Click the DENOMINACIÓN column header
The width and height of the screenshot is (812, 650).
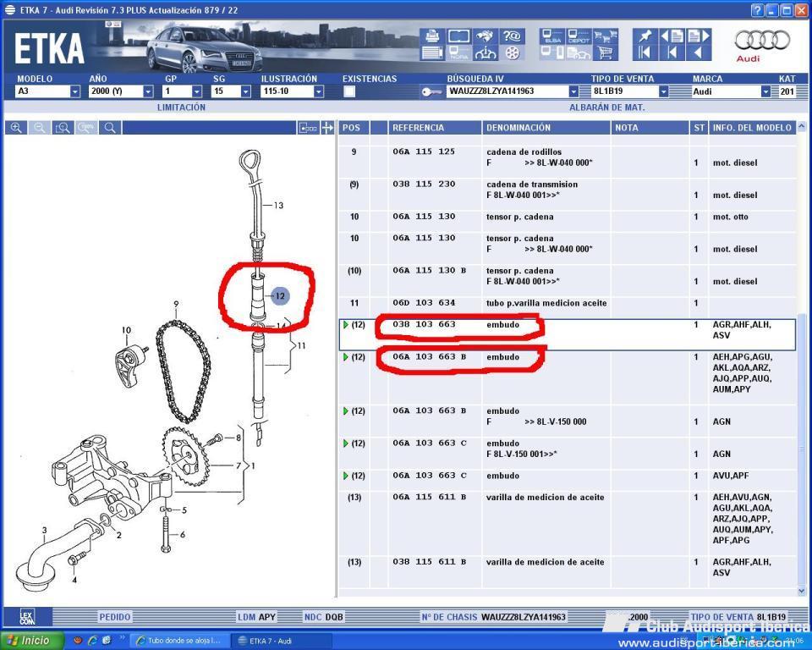(x=546, y=128)
